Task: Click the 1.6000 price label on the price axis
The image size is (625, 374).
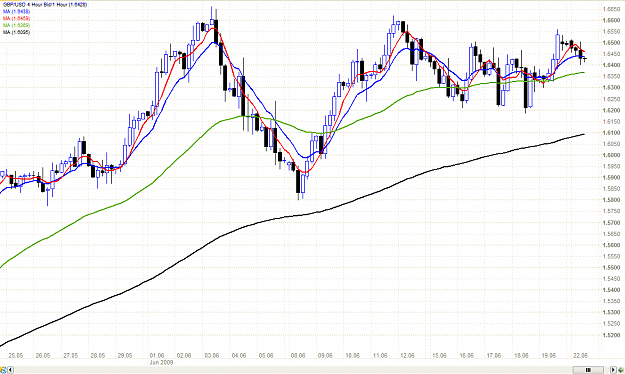Action: [x=611, y=155]
